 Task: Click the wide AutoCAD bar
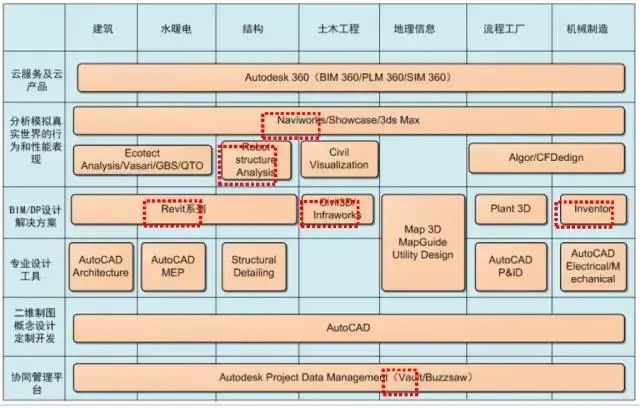tap(349, 328)
